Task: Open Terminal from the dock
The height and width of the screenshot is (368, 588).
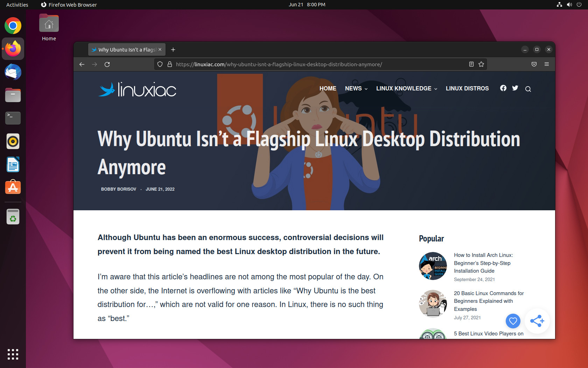Action: [x=13, y=118]
